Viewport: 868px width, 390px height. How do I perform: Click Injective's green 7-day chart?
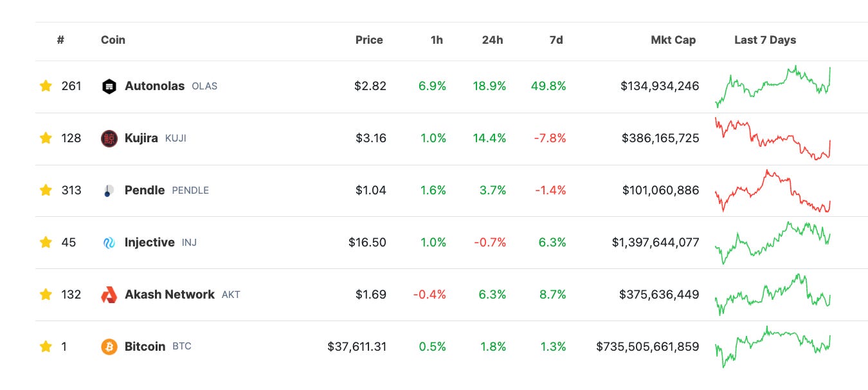[772, 242]
